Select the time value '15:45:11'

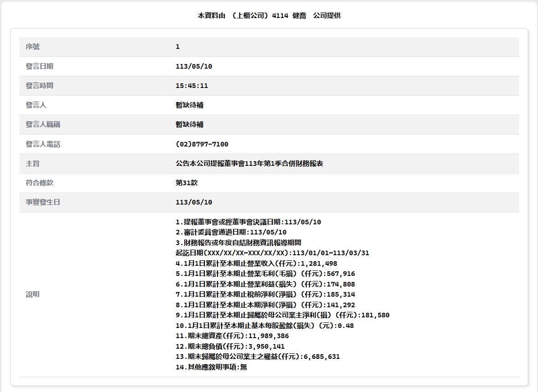[x=192, y=86]
